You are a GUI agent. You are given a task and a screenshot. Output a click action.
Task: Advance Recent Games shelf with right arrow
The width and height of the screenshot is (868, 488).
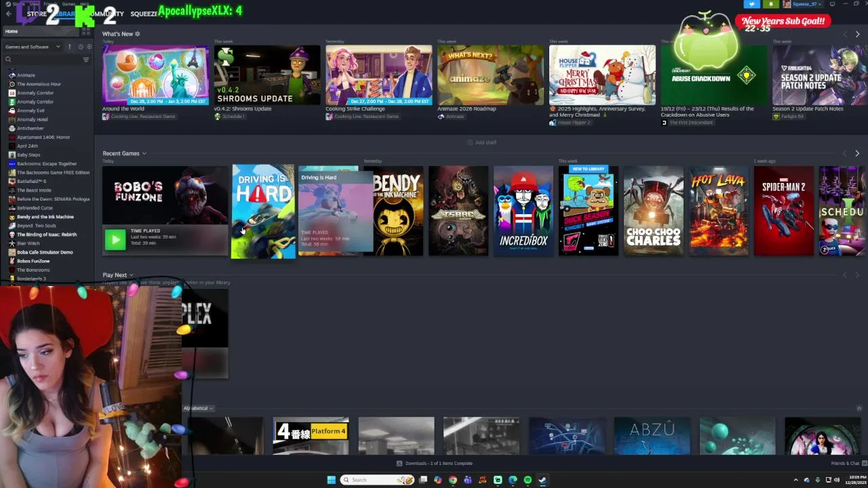(857, 154)
